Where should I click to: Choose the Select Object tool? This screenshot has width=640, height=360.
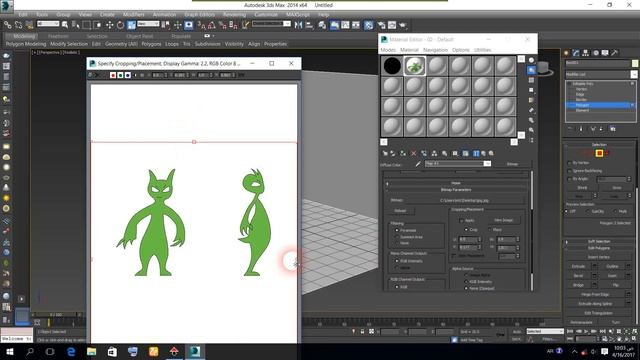(65, 25)
